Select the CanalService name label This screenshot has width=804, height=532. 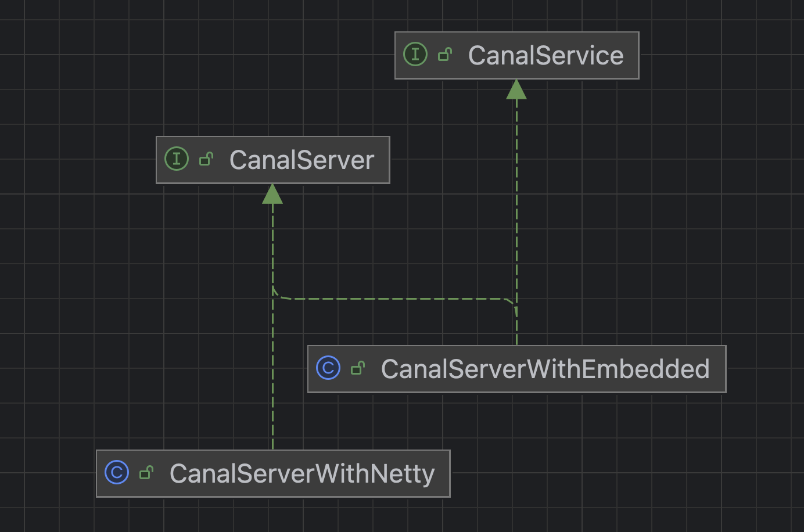click(545, 56)
